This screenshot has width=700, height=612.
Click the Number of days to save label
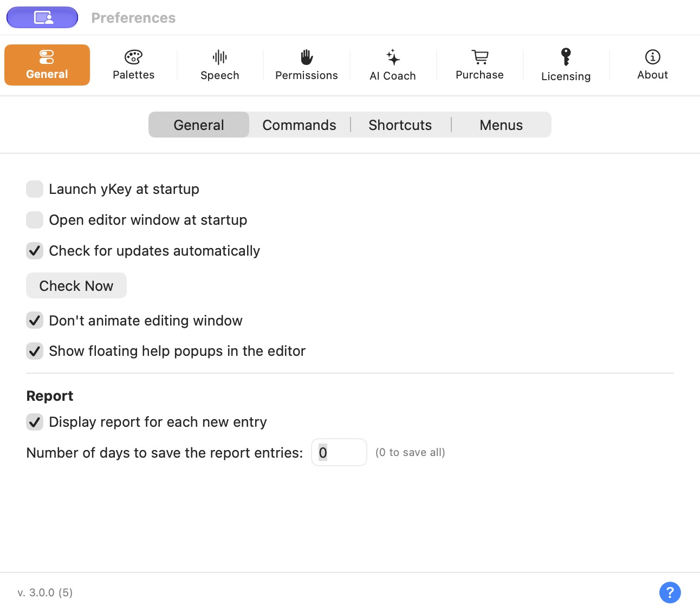coord(165,453)
